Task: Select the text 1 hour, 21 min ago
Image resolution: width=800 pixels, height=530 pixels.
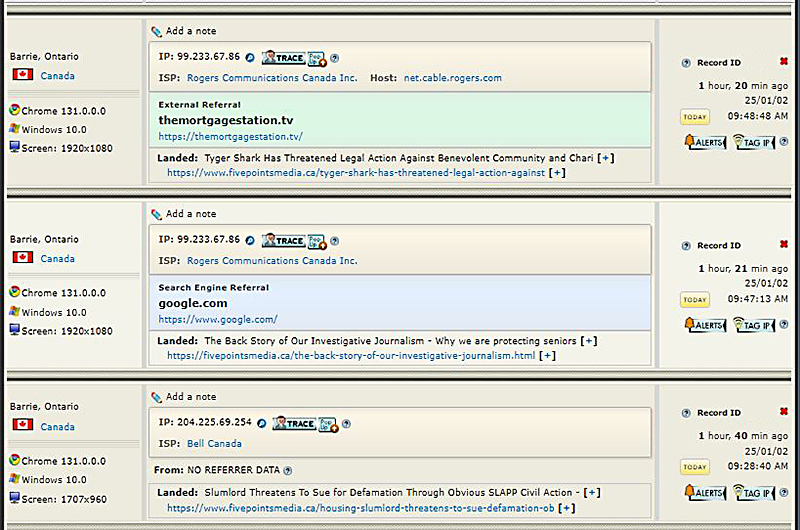Action: click(x=743, y=268)
